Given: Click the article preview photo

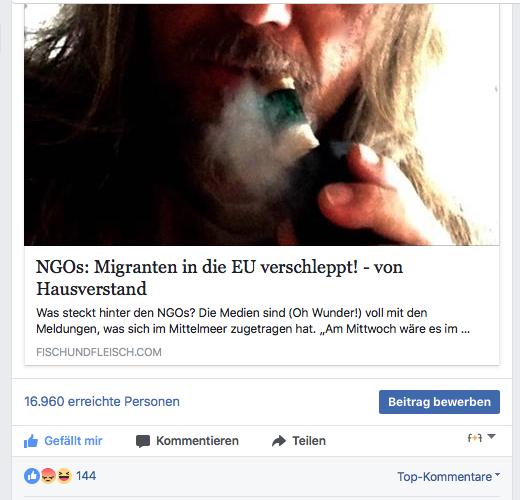Looking at the screenshot, I should pyautogui.click(x=262, y=125).
